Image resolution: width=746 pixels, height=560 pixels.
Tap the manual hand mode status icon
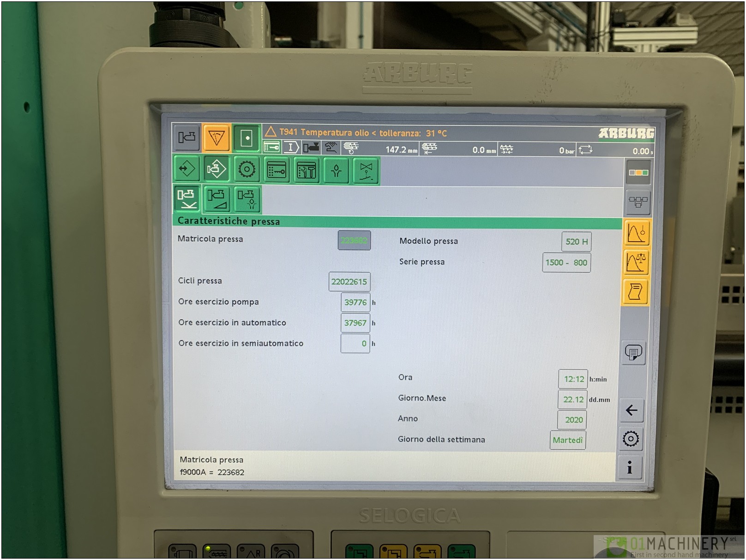(x=331, y=148)
